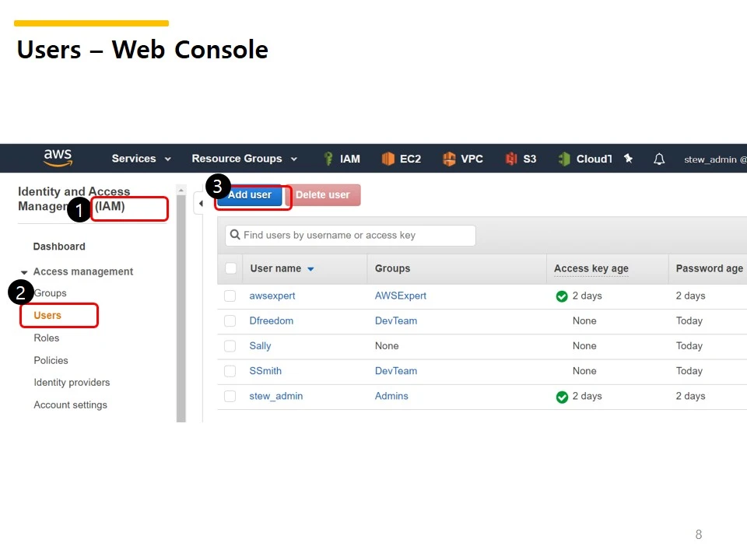Open the notifications bell
Screen dimensions: 747x560
tap(659, 159)
